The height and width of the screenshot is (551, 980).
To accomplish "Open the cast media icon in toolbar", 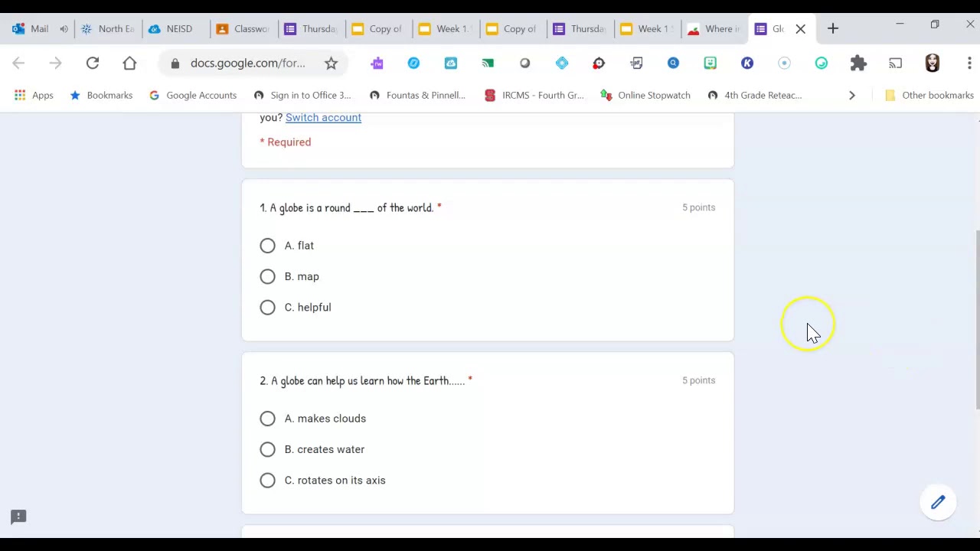I will [x=895, y=64].
